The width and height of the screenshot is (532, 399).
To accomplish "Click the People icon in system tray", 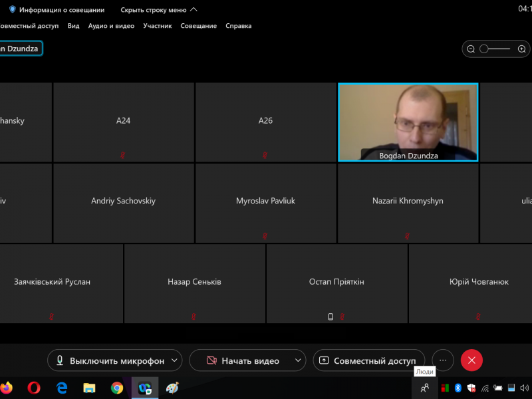I will 425,388.
